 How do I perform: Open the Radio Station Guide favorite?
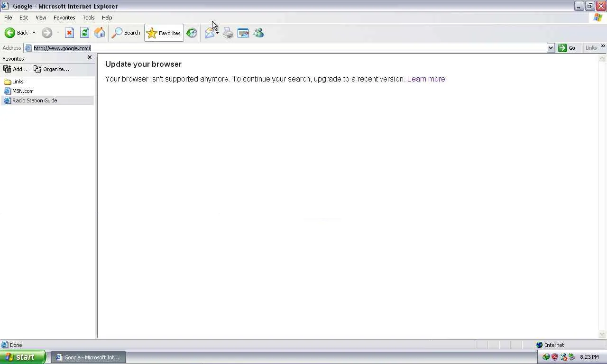point(30,100)
